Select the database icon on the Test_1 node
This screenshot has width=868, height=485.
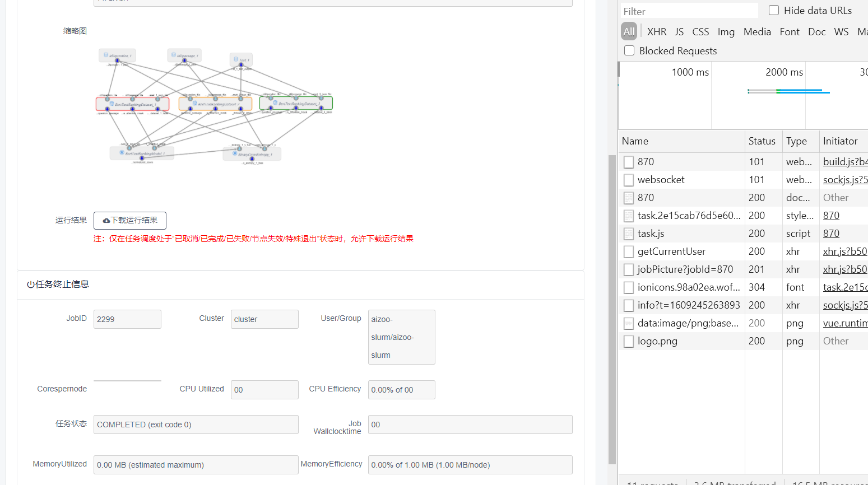[x=236, y=59]
